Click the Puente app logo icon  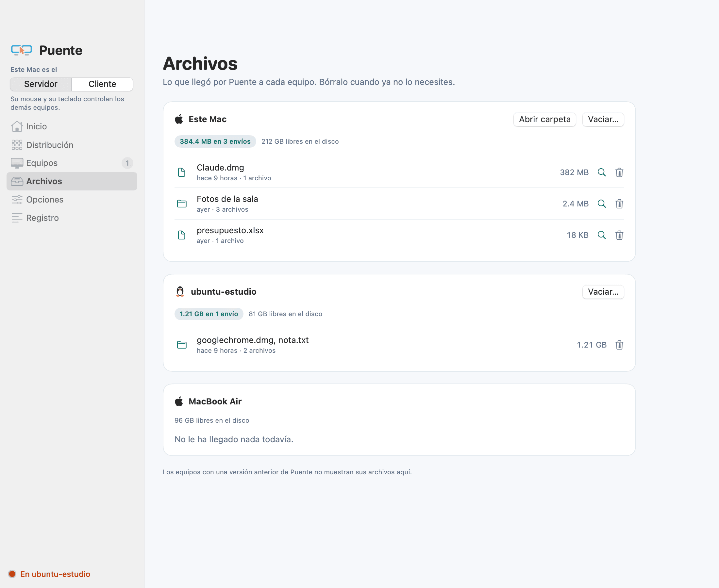pos(21,50)
